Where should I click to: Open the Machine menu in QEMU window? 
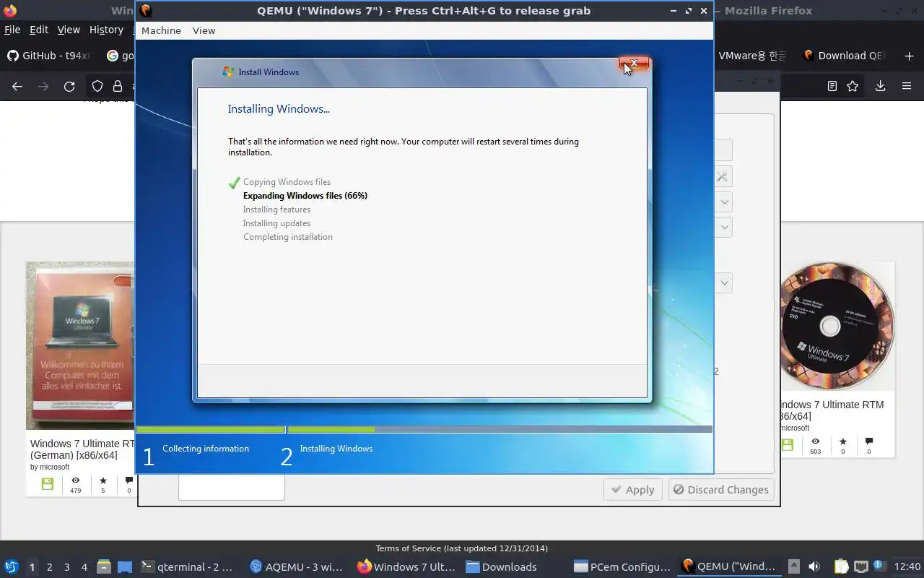coord(161,30)
